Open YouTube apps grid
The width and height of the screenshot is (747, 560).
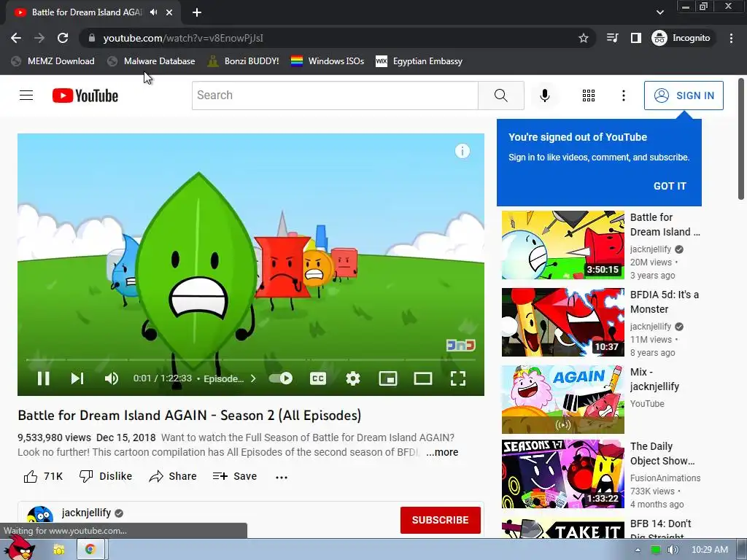pyautogui.click(x=589, y=96)
